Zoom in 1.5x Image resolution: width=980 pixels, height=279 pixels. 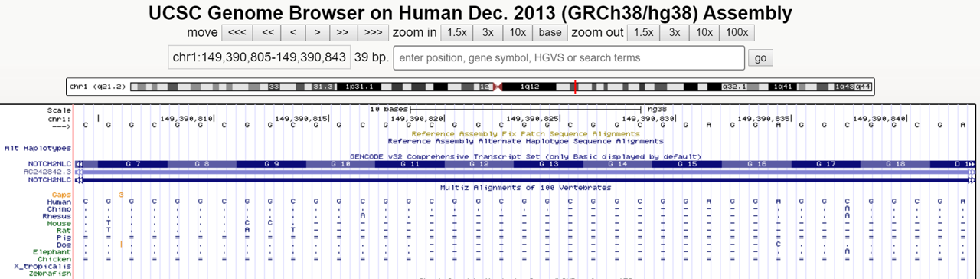pos(457,32)
